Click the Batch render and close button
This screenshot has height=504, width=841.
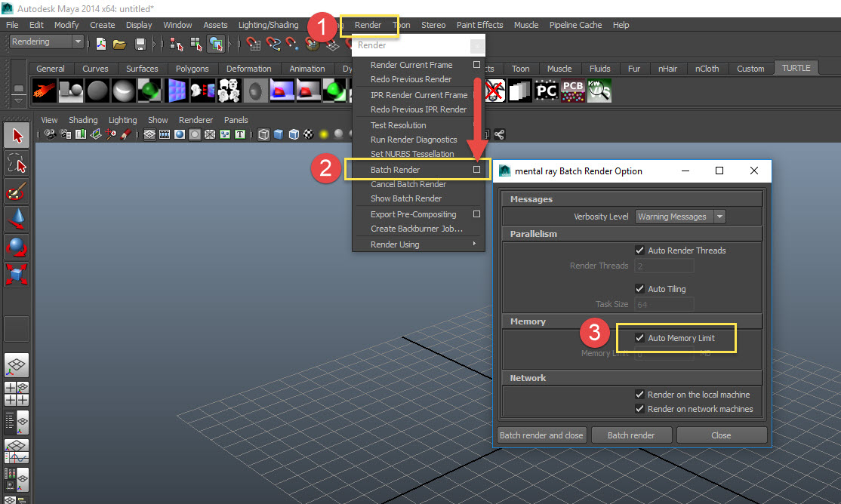(541, 435)
